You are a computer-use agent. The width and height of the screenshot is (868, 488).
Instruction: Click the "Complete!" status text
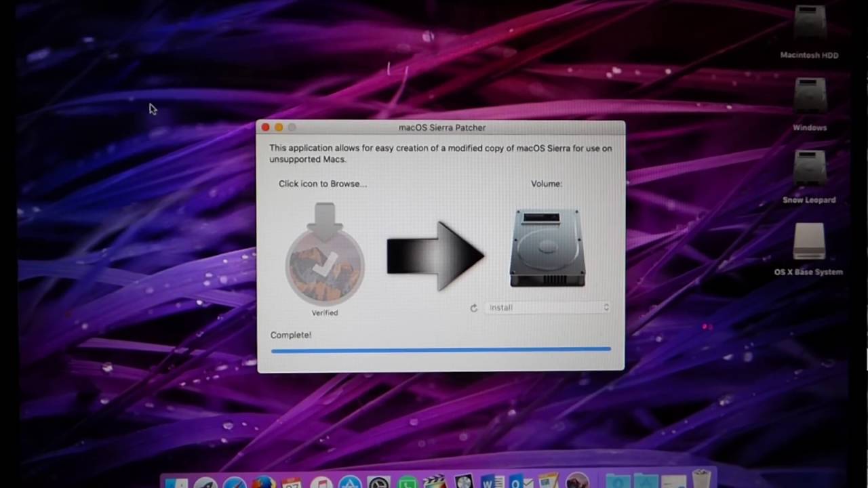291,335
